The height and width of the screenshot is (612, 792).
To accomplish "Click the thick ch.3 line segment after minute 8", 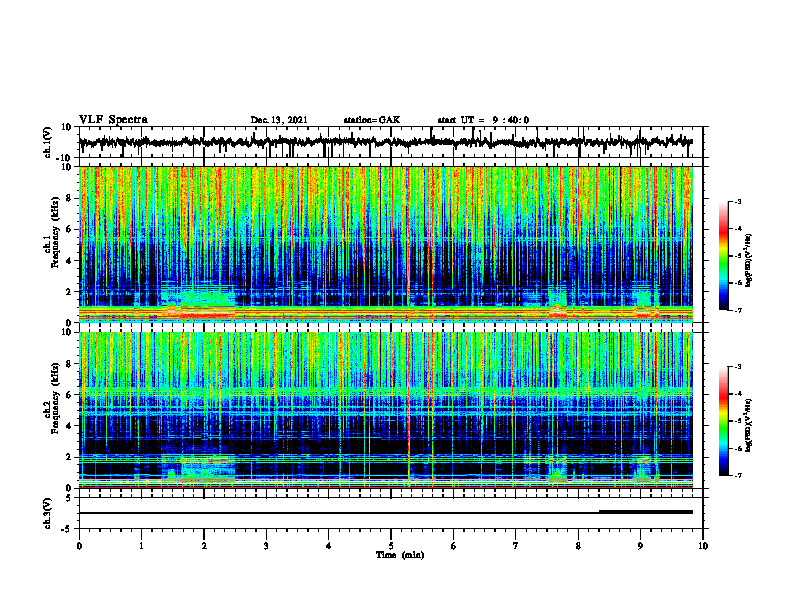I will pyautogui.click(x=646, y=512).
